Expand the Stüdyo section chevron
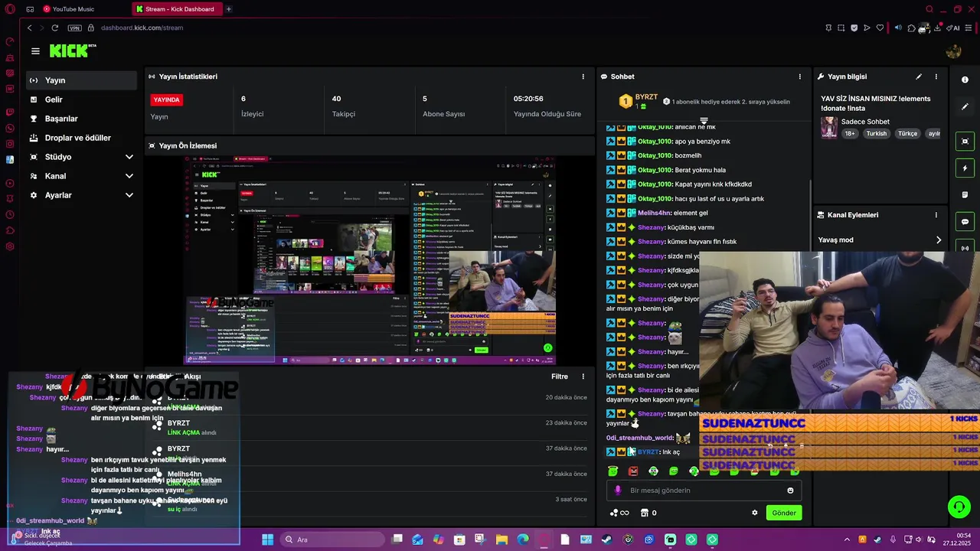Screen dimensions: 980x551 click(129, 157)
